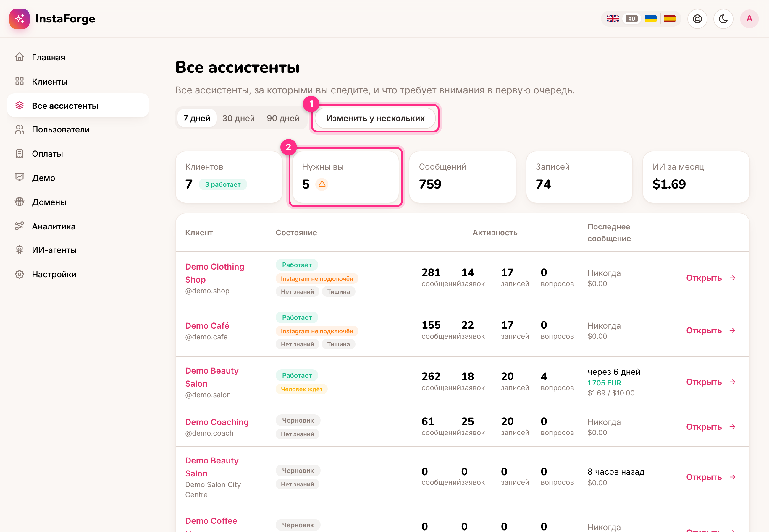This screenshot has height=532, width=769.
Task: Click the Клиенты grid icon
Action: [x=20, y=81]
